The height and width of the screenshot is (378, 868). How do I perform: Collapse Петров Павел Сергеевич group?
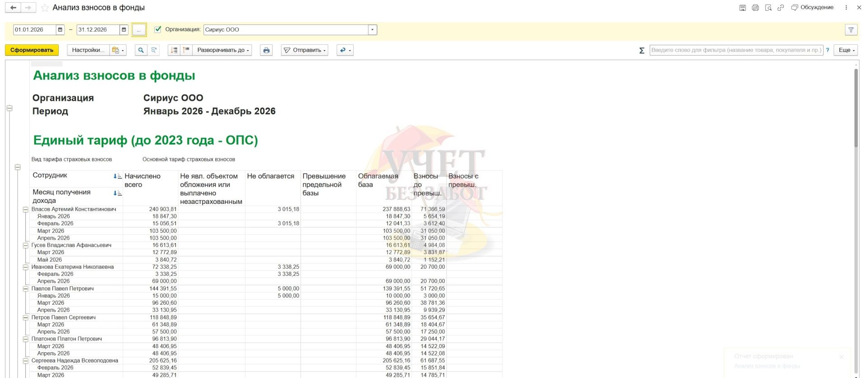26,318
